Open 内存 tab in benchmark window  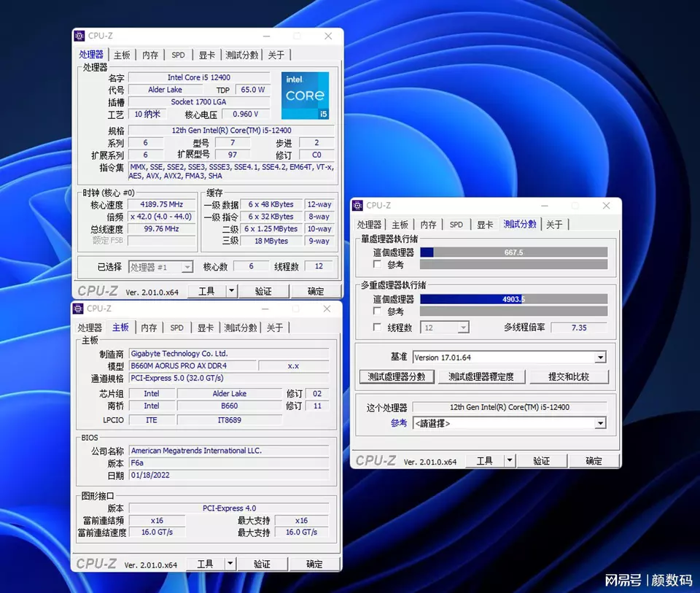point(429,225)
